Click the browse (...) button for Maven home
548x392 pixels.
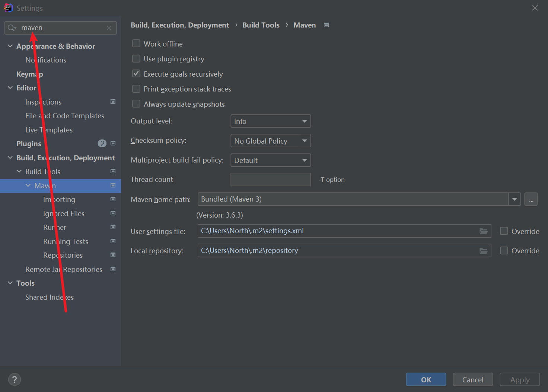pyautogui.click(x=531, y=199)
